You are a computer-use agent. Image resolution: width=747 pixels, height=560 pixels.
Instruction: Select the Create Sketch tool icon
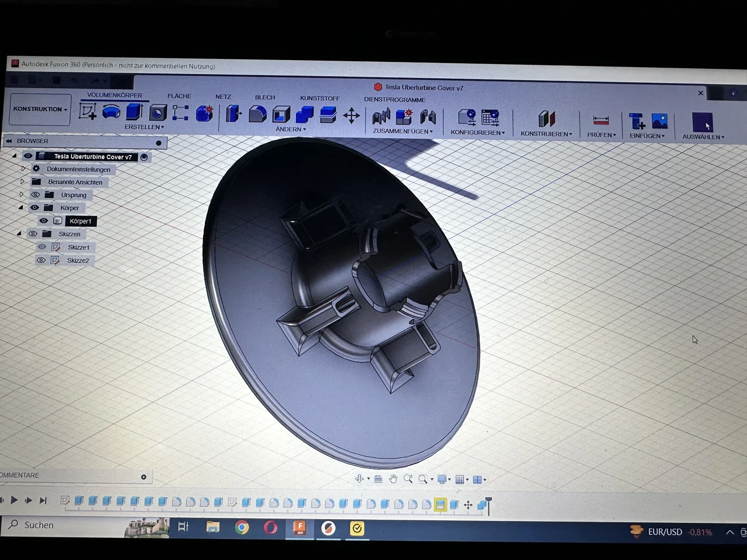[88, 111]
